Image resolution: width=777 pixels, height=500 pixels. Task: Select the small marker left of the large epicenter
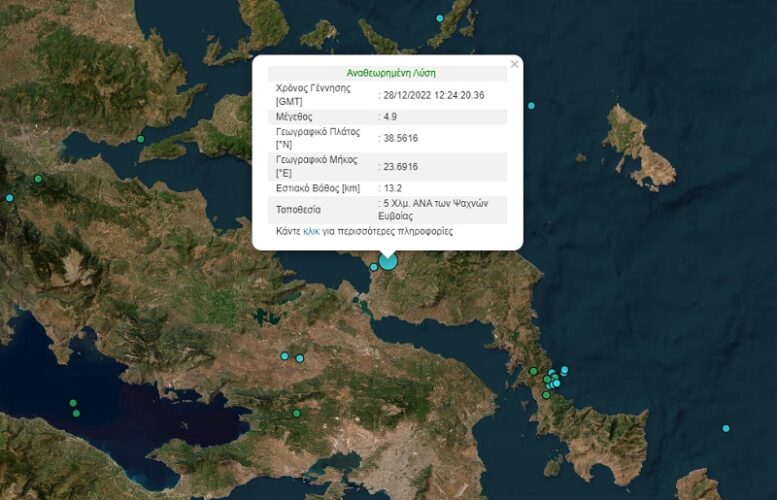click(x=374, y=267)
